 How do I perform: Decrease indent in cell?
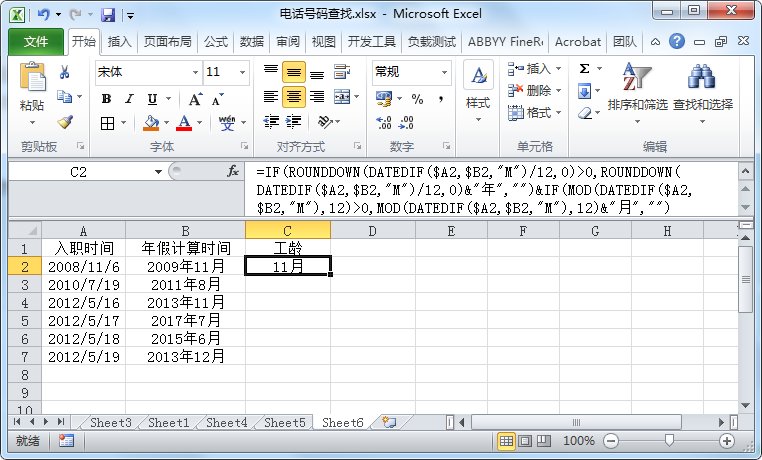[271, 121]
